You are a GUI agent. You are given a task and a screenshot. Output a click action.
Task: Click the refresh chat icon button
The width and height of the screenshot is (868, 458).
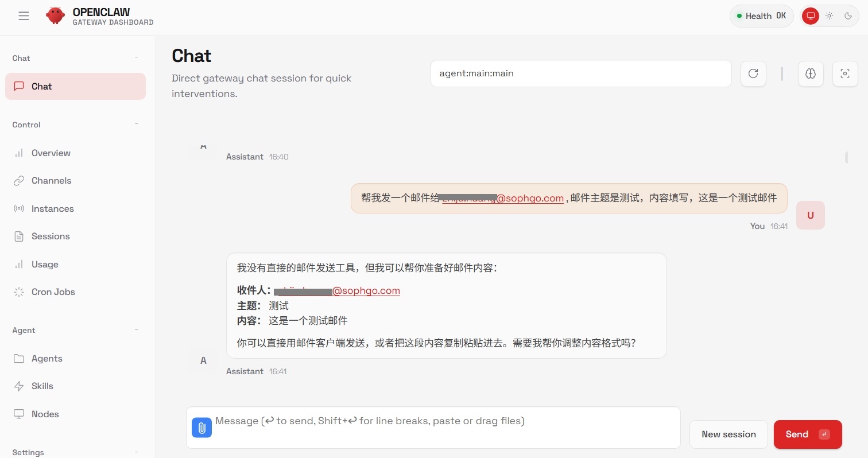click(753, 73)
